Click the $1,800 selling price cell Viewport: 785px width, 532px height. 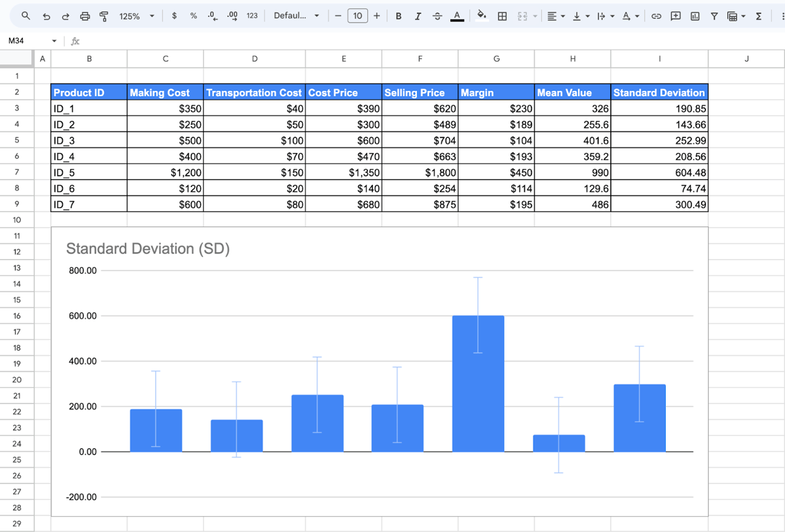420,172
